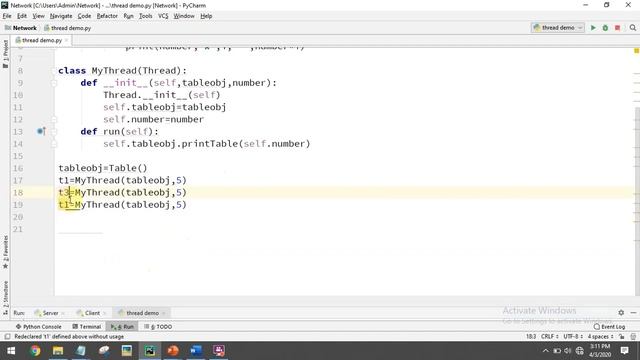The width and height of the screenshot is (640, 360).
Task: Collapse the __init__ method fold on line 9
Action: tap(54, 83)
